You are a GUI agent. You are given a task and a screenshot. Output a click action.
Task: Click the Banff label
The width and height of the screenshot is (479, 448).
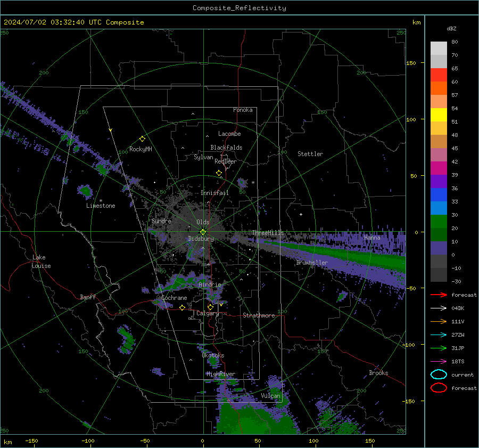pyautogui.click(x=88, y=297)
